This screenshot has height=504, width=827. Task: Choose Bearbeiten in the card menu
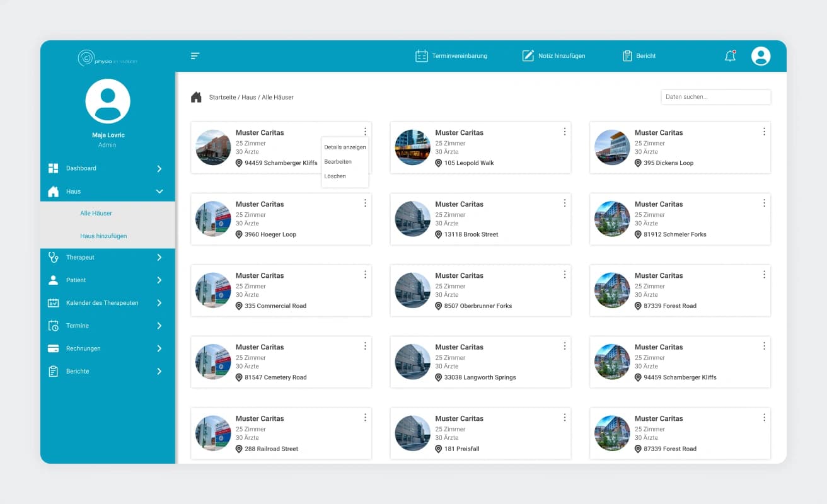point(338,162)
